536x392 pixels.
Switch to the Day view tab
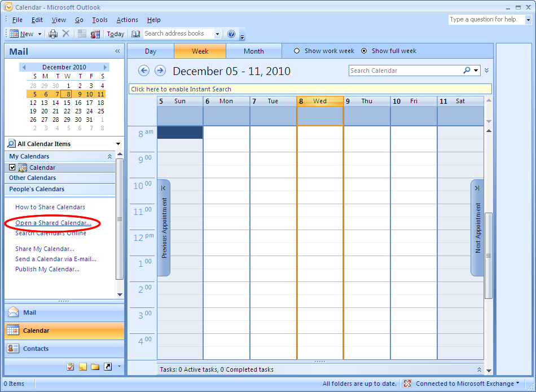pyautogui.click(x=151, y=51)
